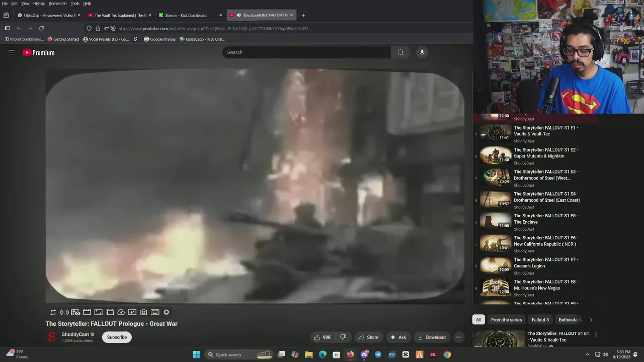Open the Bookmarks menu

point(57,4)
